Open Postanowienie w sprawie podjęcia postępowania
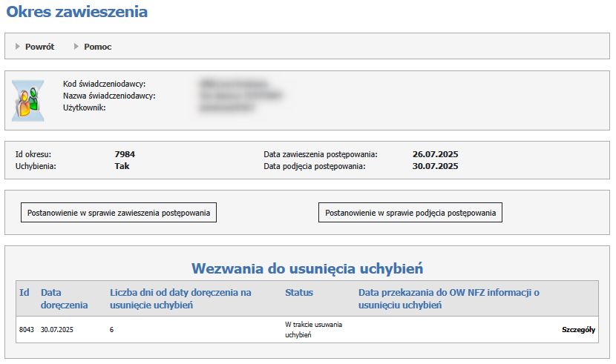The width and height of the screenshot is (616, 364). [x=410, y=213]
